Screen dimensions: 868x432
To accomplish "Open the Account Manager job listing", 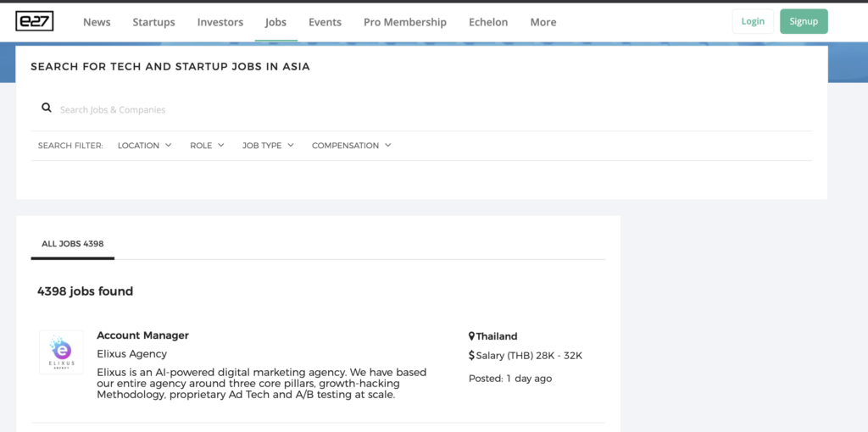I will (x=142, y=335).
